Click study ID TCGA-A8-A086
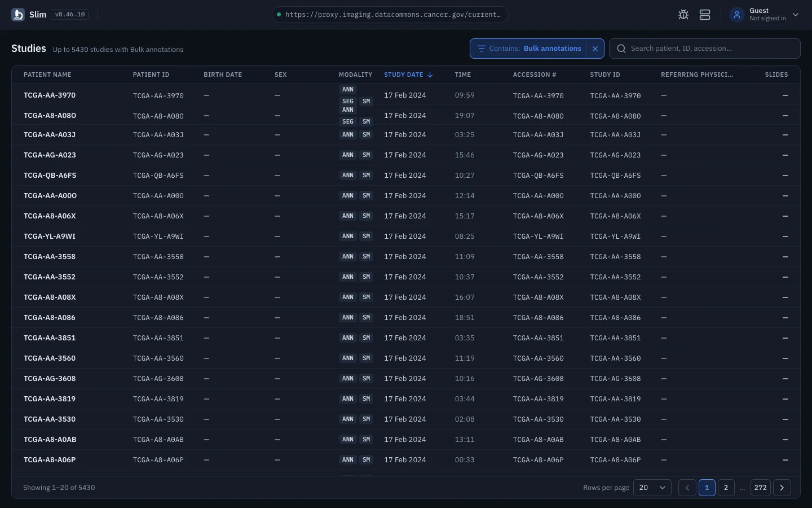Image resolution: width=812 pixels, height=508 pixels. click(x=616, y=318)
